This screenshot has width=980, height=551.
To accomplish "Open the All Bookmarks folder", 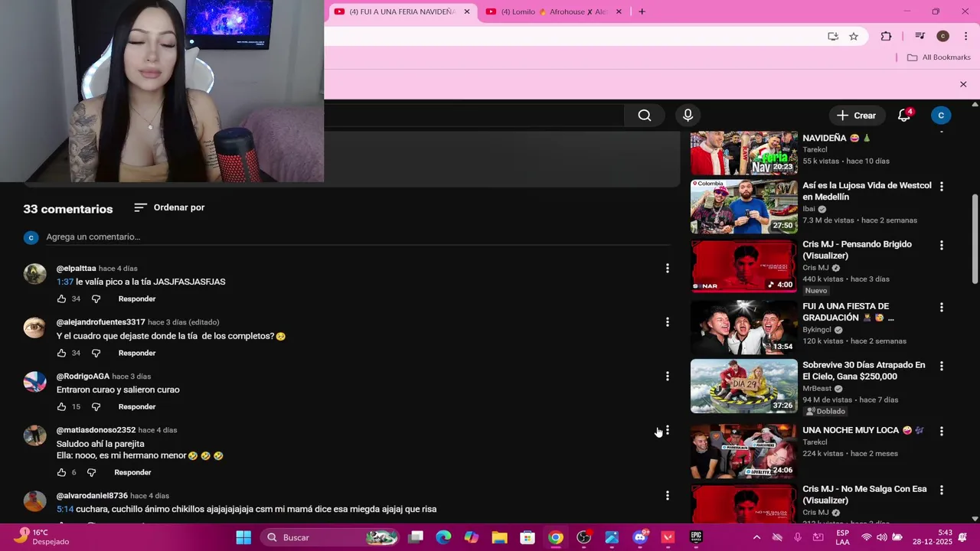I will pyautogui.click(x=939, y=57).
